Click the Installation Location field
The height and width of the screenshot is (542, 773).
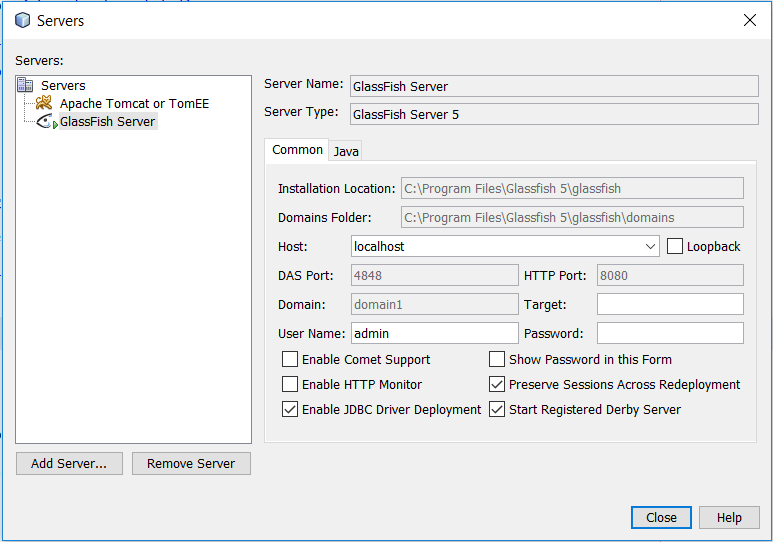(x=572, y=188)
